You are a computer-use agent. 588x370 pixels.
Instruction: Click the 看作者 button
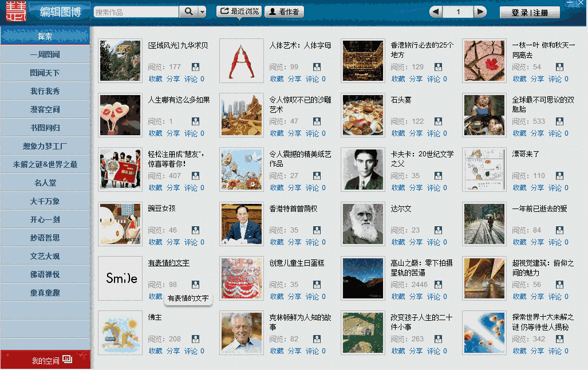pos(284,12)
